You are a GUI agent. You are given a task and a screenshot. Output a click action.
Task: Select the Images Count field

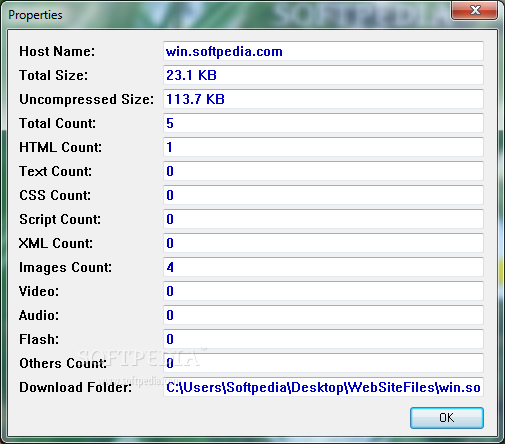coord(323,267)
